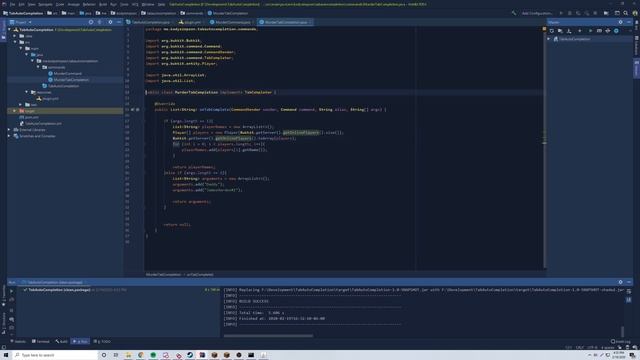The width and height of the screenshot is (640, 360).
Task: Expand the target folder node
Action: [15, 111]
